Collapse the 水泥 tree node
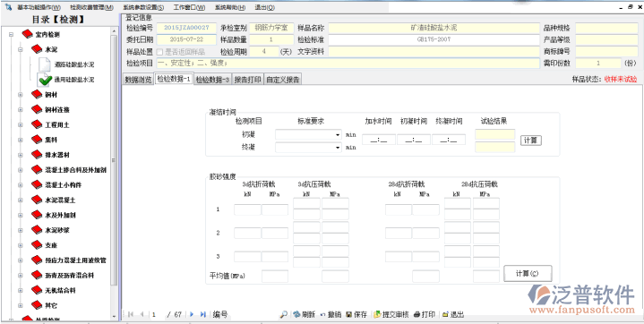The width and height of the screenshot is (644, 324). point(20,50)
